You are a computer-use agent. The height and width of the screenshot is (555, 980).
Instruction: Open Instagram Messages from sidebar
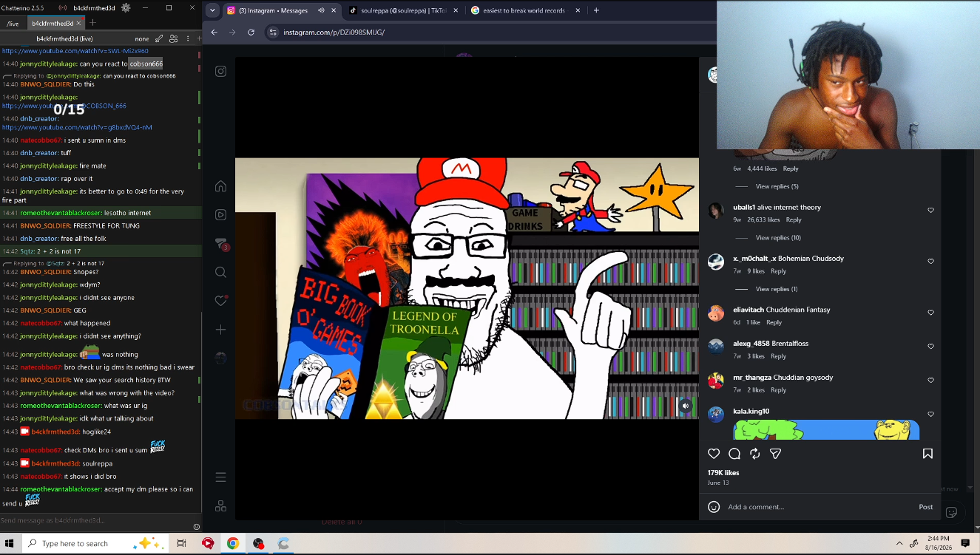tap(220, 244)
